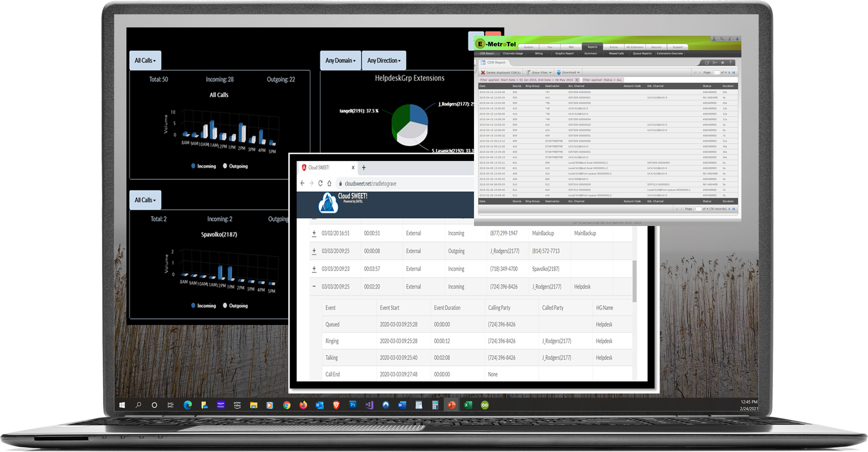
Task: Expand the left side panel arrow in E-MetroTel
Action: point(475,66)
